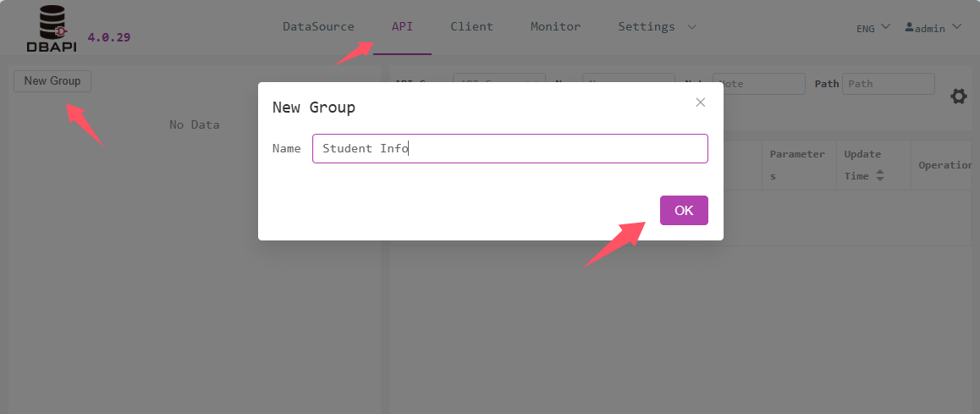Confirm the group with the OK button
The width and height of the screenshot is (980, 414).
(684, 210)
